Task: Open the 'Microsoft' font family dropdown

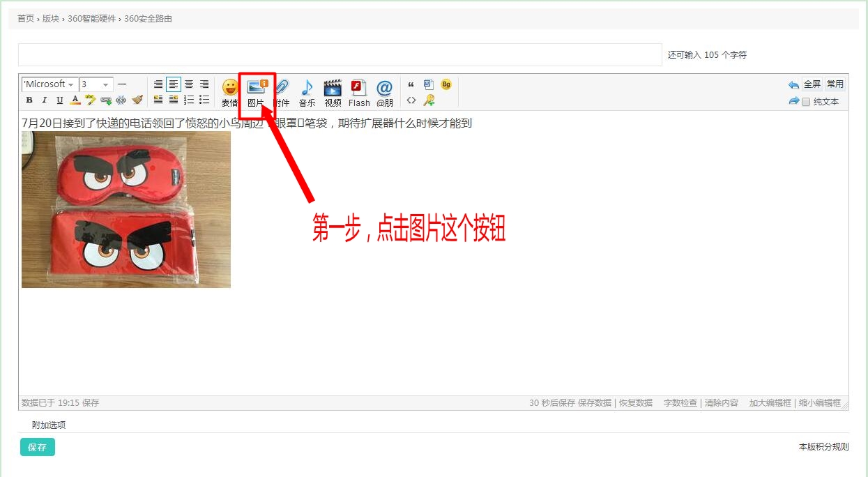Action: (x=50, y=84)
